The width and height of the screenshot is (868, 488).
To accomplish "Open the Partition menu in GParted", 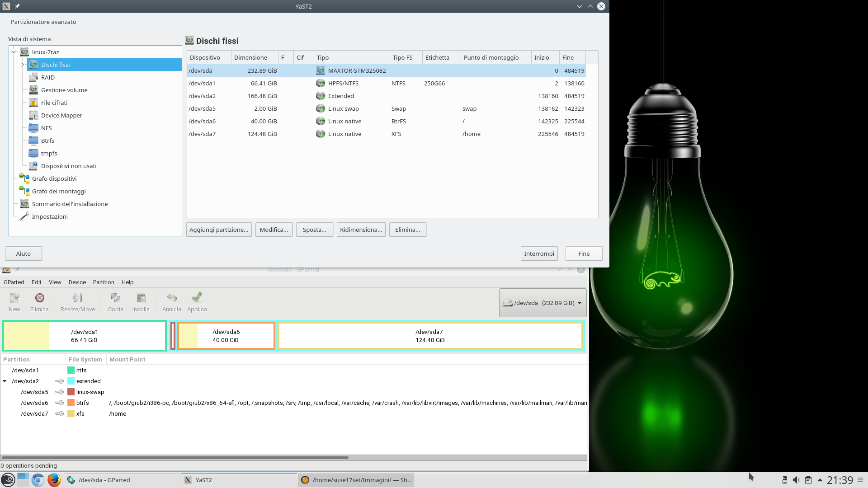I will 103,282.
